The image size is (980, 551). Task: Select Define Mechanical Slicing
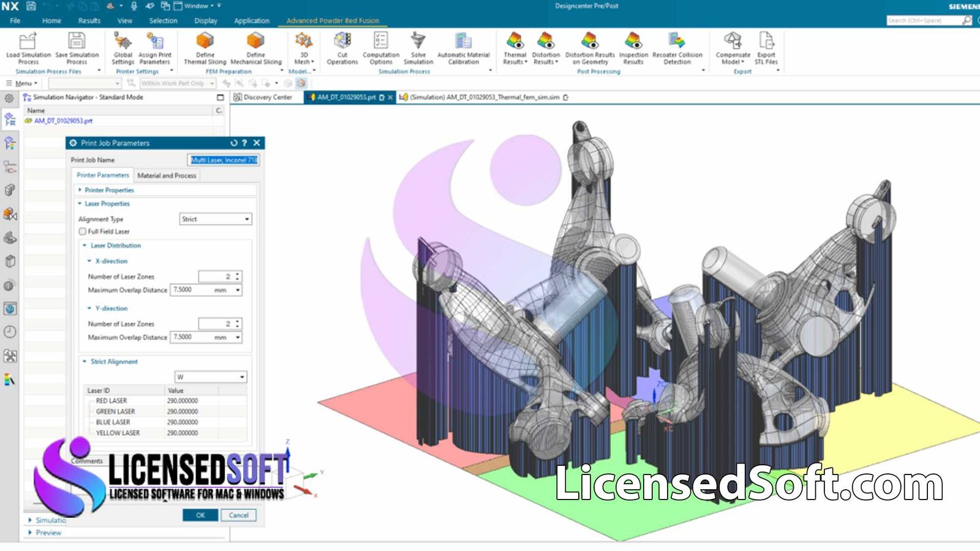[255, 49]
